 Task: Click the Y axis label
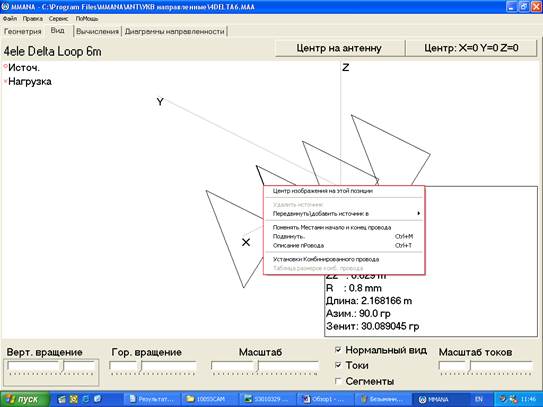[x=160, y=102]
